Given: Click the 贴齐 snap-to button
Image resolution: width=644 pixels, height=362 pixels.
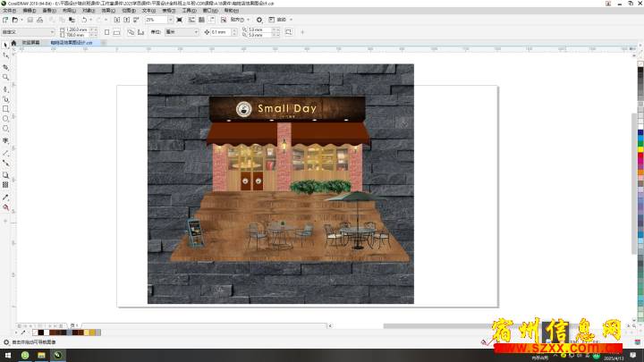Looking at the screenshot, I should click(x=238, y=19).
